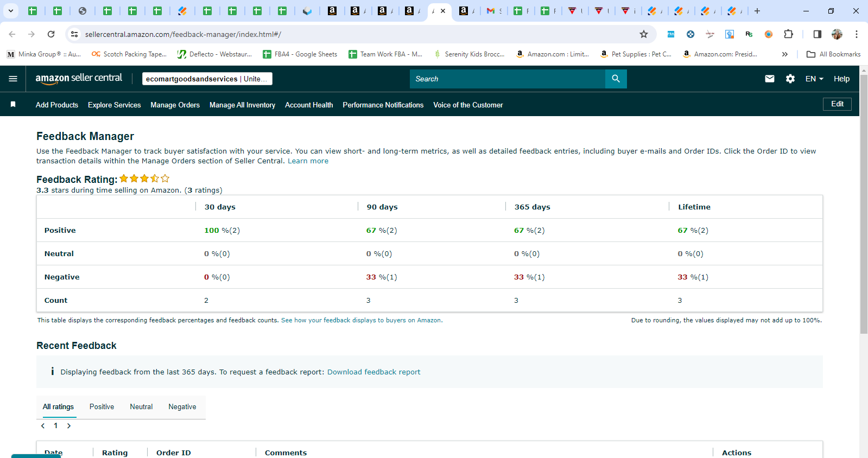The image size is (868, 458).
Task: Open the All Bookmarks folder
Action: [x=834, y=54]
